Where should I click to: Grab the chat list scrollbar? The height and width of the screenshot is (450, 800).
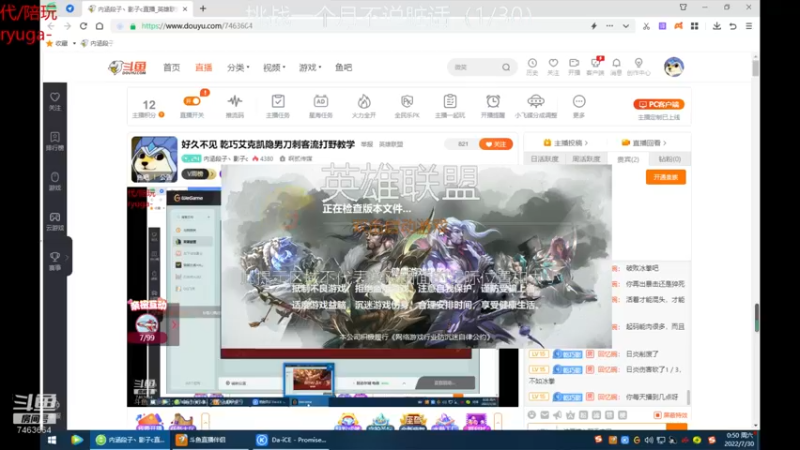click(689, 396)
